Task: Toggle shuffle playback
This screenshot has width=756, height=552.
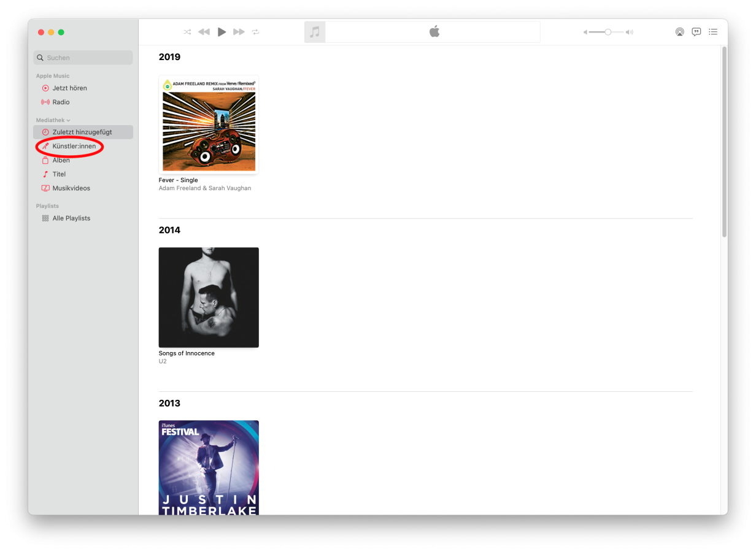Action: (x=187, y=32)
